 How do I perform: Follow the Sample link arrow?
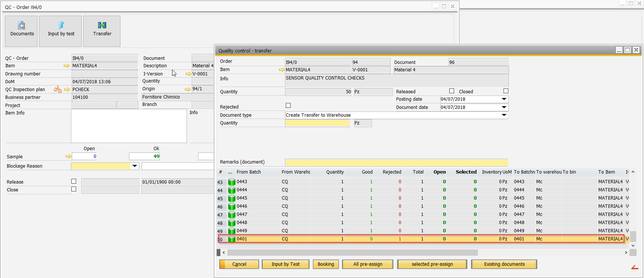pos(68,156)
